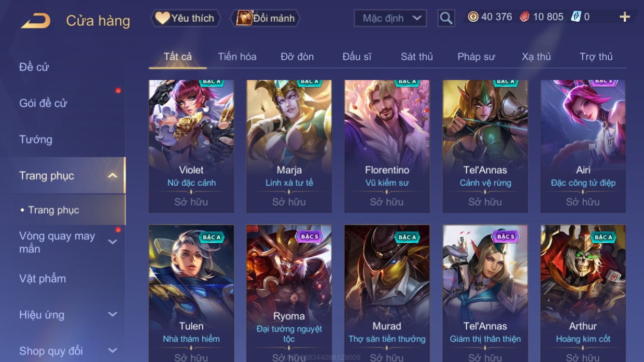Collapse the Trang phục section
Screen dimensions: 644x362
tap(112, 176)
